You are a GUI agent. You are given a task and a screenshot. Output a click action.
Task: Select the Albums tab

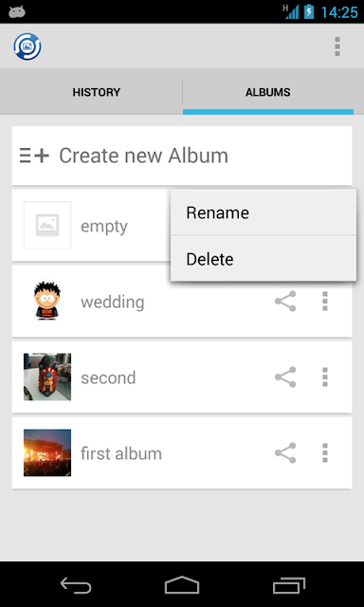268,92
